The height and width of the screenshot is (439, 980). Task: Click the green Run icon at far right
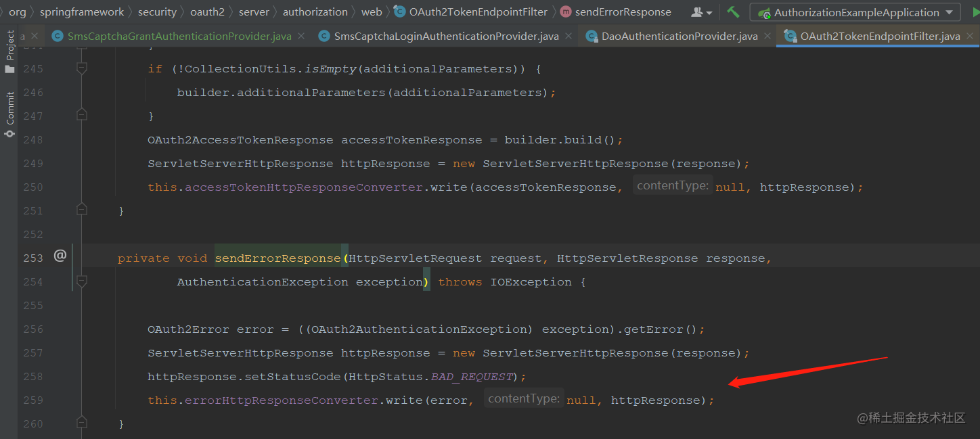pyautogui.click(x=975, y=12)
